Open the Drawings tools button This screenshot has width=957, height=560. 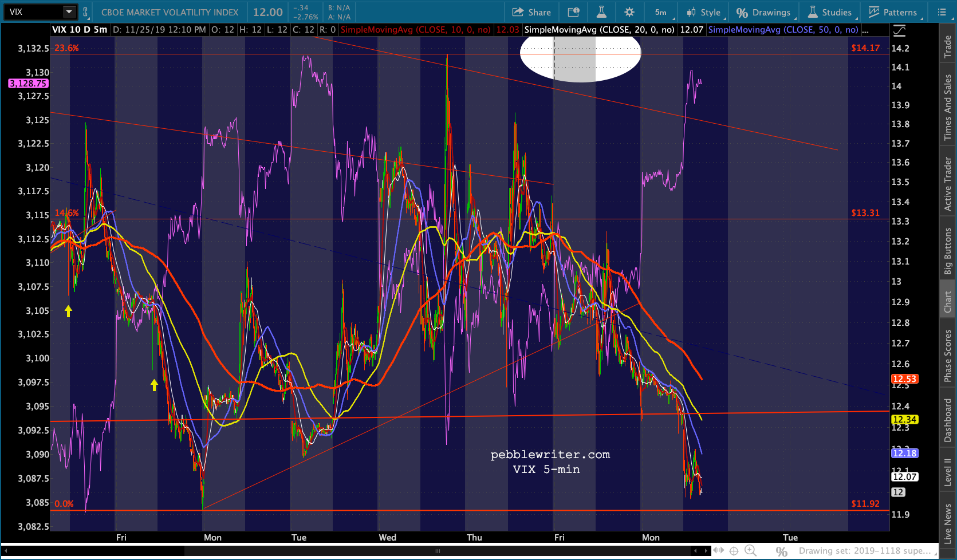pos(764,12)
